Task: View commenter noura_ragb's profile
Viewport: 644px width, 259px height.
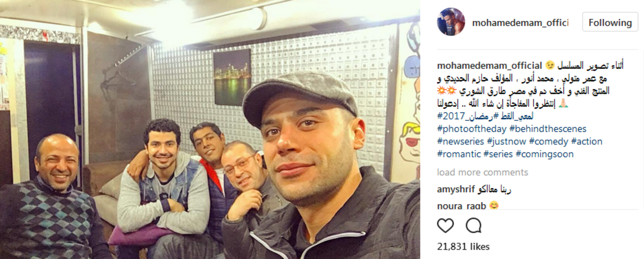Action: (462, 206)
